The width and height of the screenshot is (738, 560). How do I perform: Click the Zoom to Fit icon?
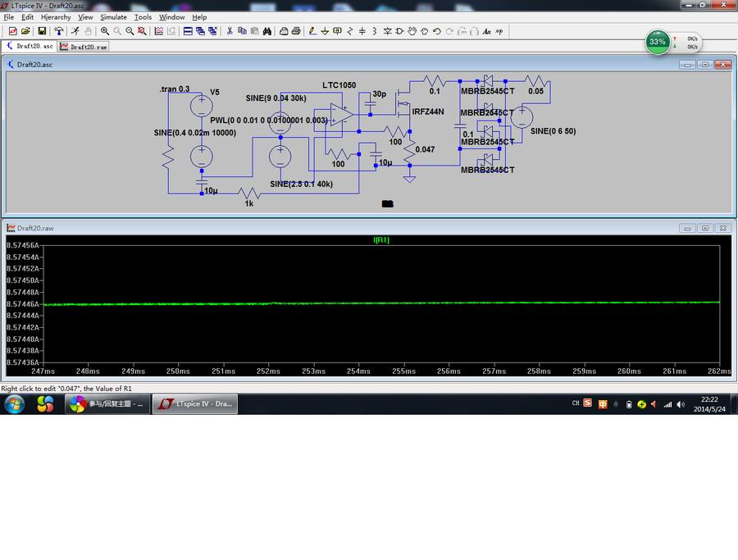point(142,31)
